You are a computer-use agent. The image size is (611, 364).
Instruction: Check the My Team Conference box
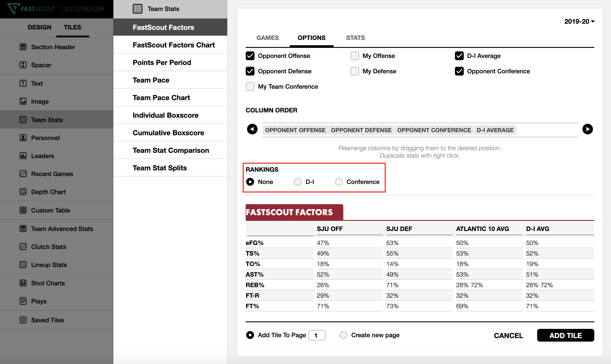coord(250,86)
